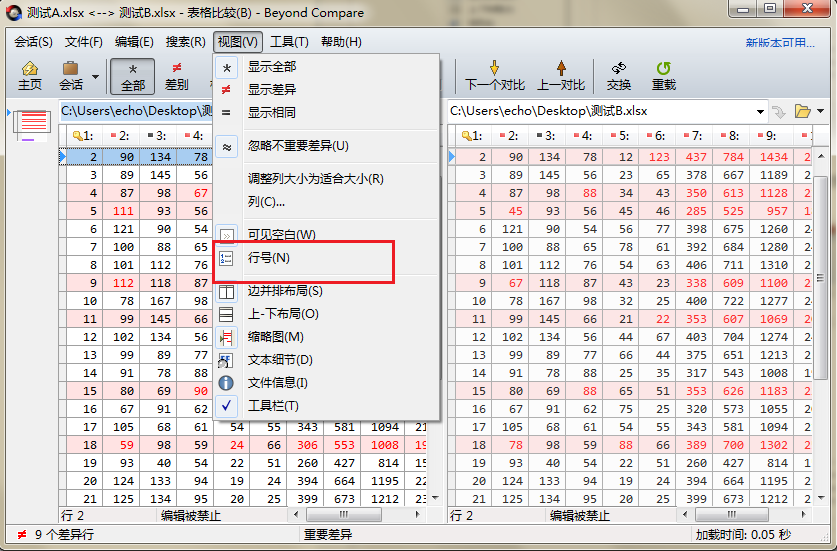Open the Session (会话) menu
The height and width of the screenshot is (551, 837).
33,42
